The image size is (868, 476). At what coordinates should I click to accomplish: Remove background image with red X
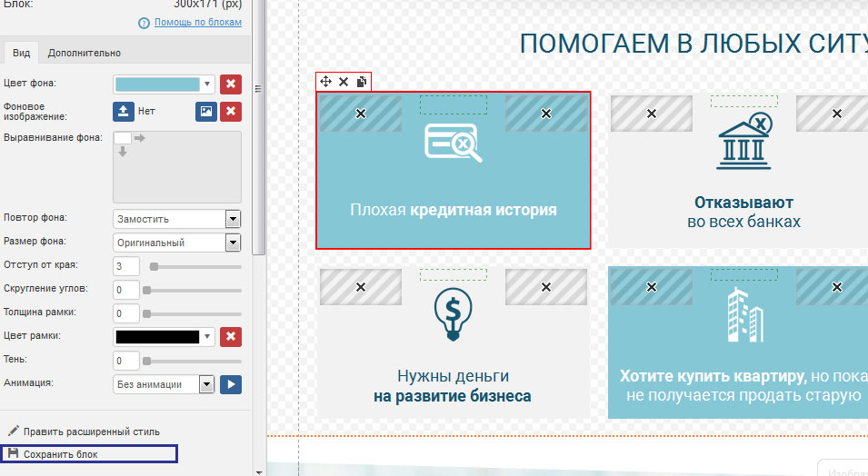coord(231,111)
